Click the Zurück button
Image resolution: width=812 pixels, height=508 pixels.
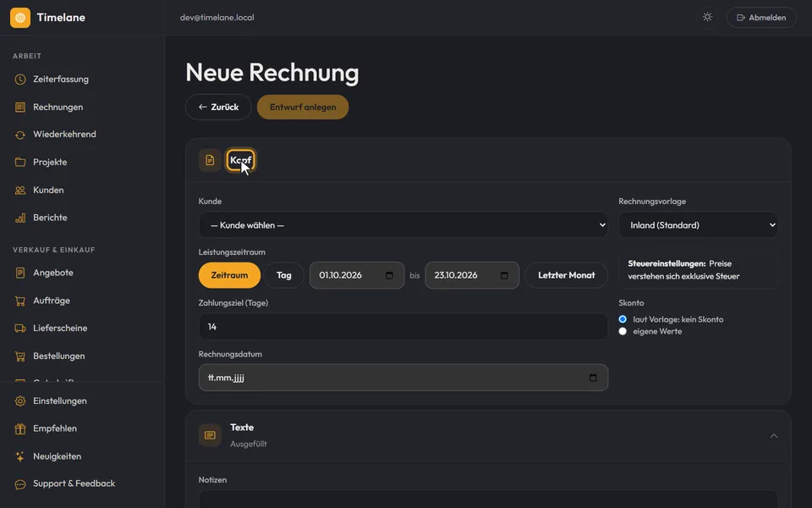click(x=218, y=108)
